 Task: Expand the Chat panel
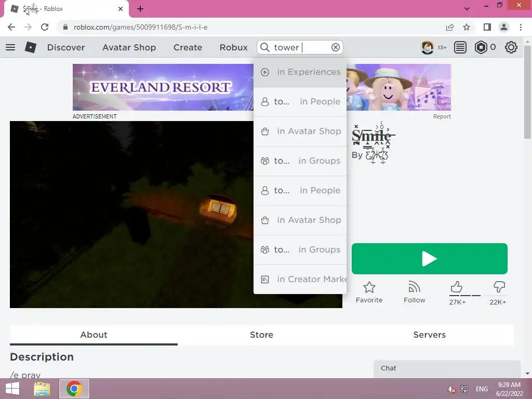click(x=447, y=368)
